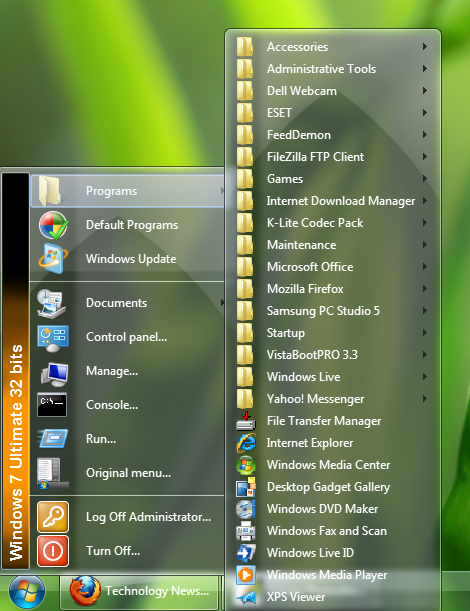Expand the Microsoft Office submenu arrow
The width and height of the screenshot is (470, 611).
point(425,267)
